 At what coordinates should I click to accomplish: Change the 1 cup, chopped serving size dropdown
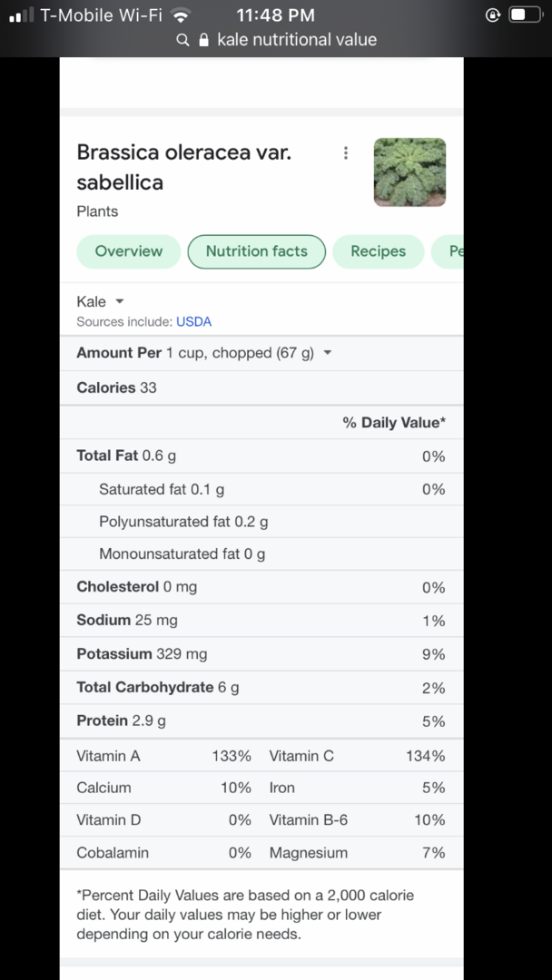tap(248, 353)
